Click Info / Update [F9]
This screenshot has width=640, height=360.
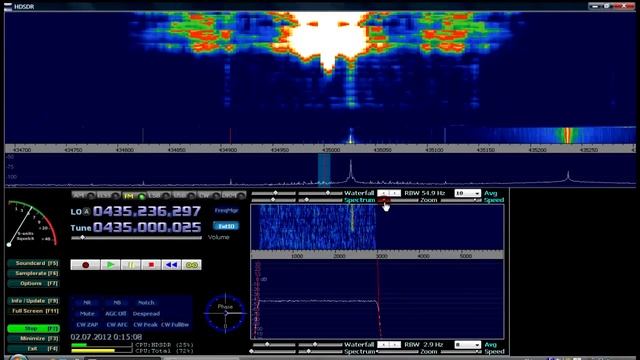coord(34,301)
